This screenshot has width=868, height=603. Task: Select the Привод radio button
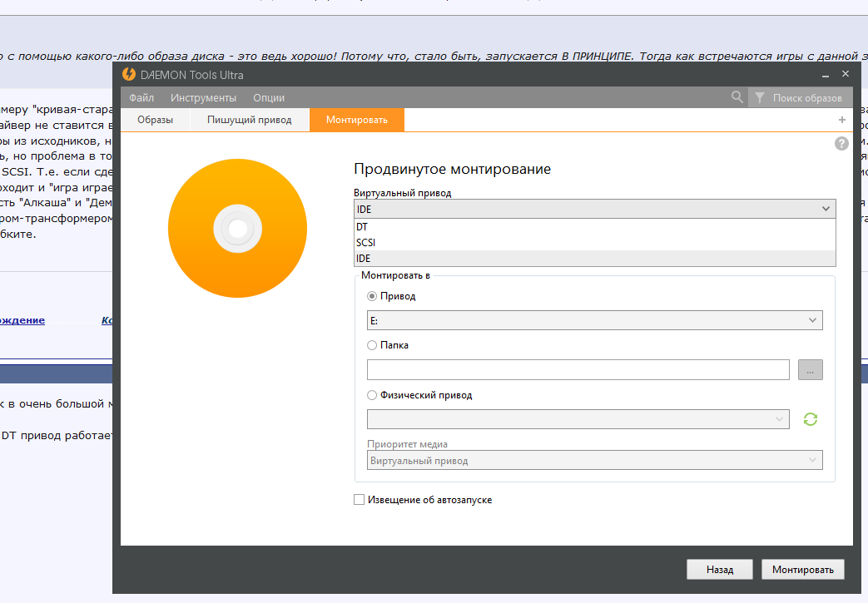372,296
